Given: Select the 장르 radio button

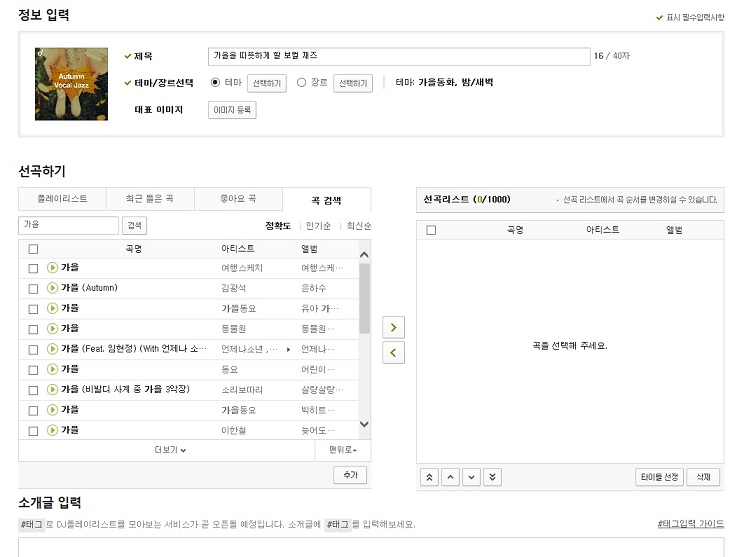Looking at the screenshot, I should 302,83.
